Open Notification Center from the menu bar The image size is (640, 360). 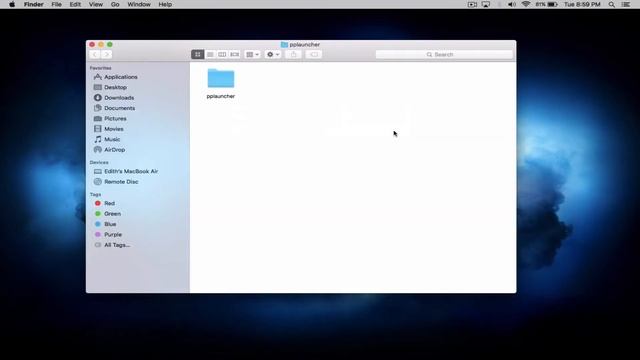626,4
